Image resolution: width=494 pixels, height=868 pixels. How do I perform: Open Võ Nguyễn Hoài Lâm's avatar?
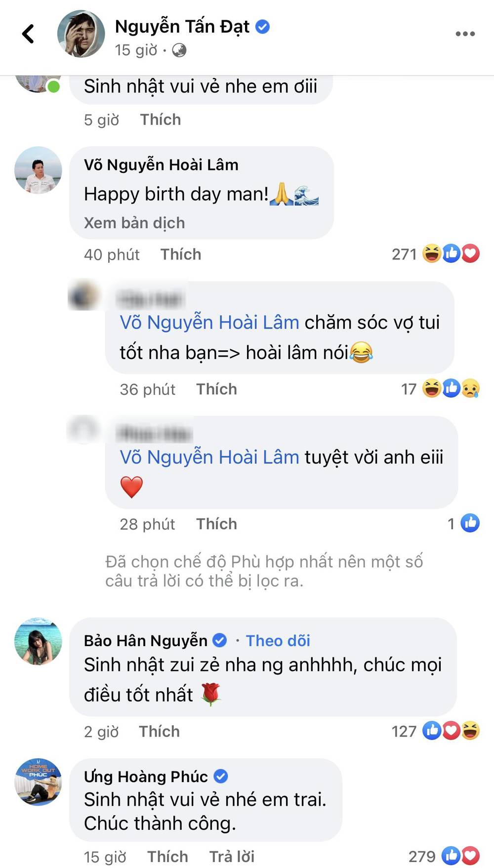click(39, 170)
